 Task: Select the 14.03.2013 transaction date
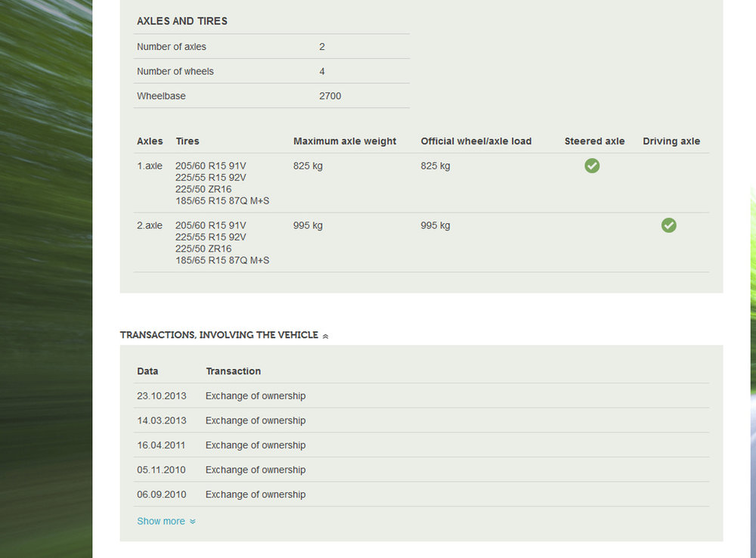point(162,420)
